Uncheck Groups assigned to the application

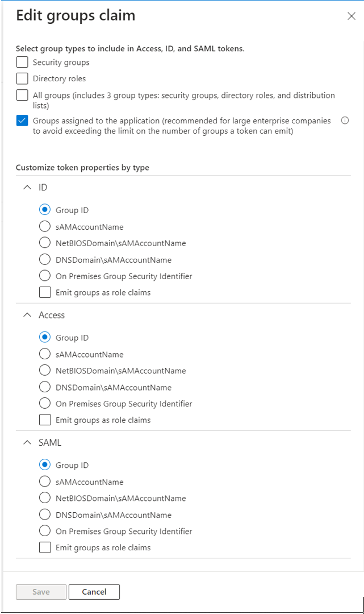click(22, 121)
